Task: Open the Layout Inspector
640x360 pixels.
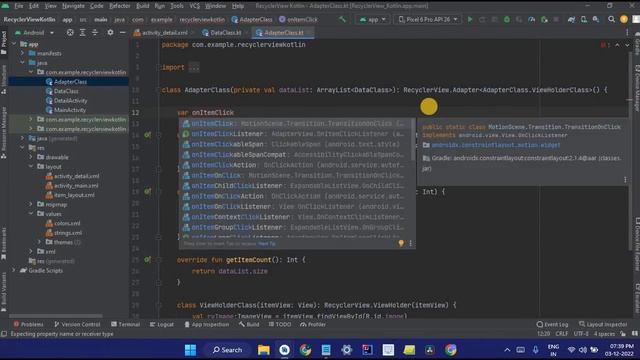Action: click(603, 324)
